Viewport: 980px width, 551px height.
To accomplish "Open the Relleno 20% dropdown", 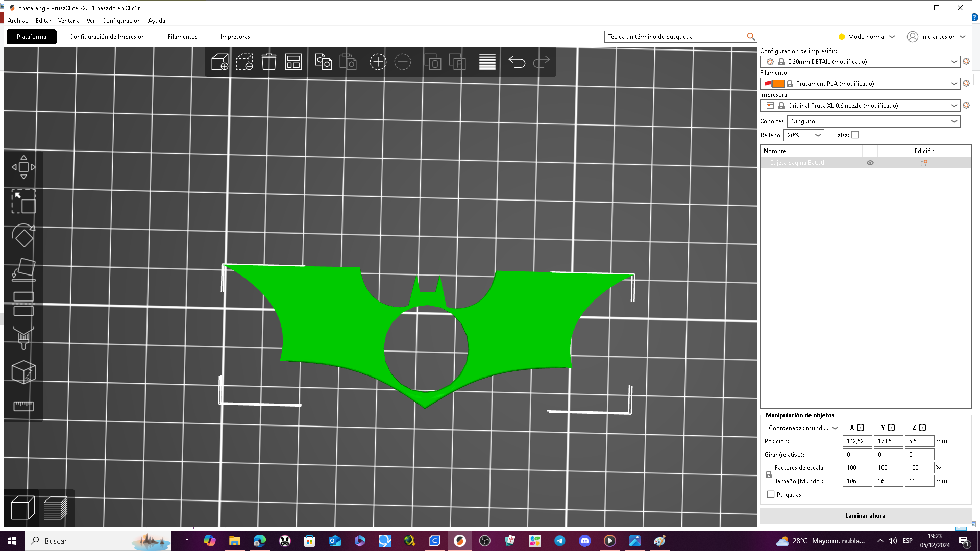I will [x=804, y=135].
